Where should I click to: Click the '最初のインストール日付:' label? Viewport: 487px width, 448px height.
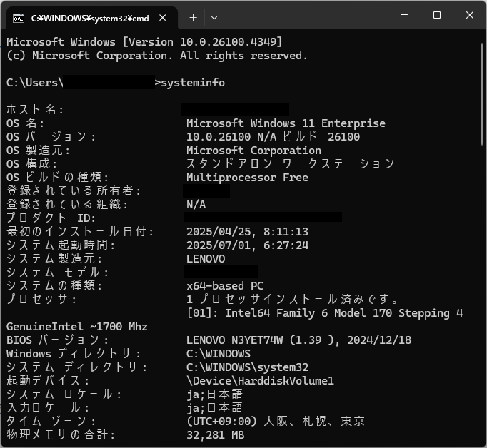tap(80, 232)
